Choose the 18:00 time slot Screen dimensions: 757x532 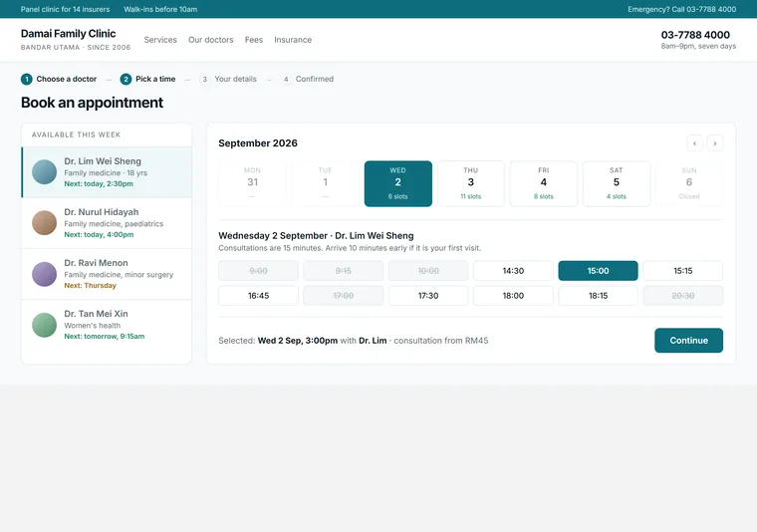pos(513,296)
